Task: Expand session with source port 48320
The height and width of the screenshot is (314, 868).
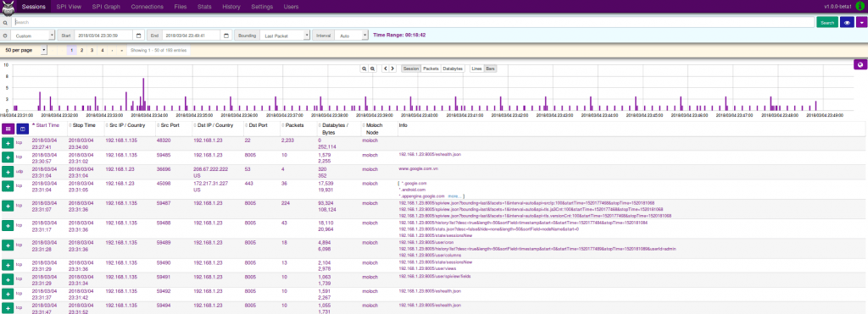Action: [x=8, y=143]
